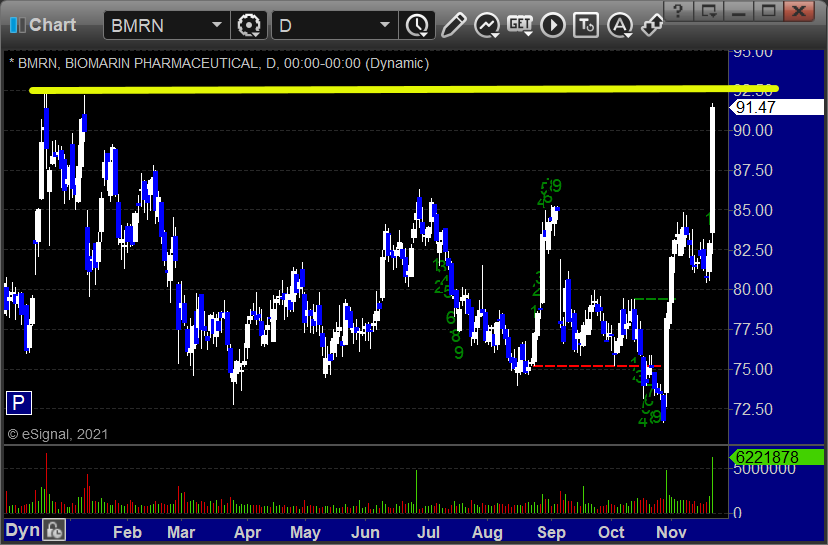Click the P button on chart

(x=18, y=403)
